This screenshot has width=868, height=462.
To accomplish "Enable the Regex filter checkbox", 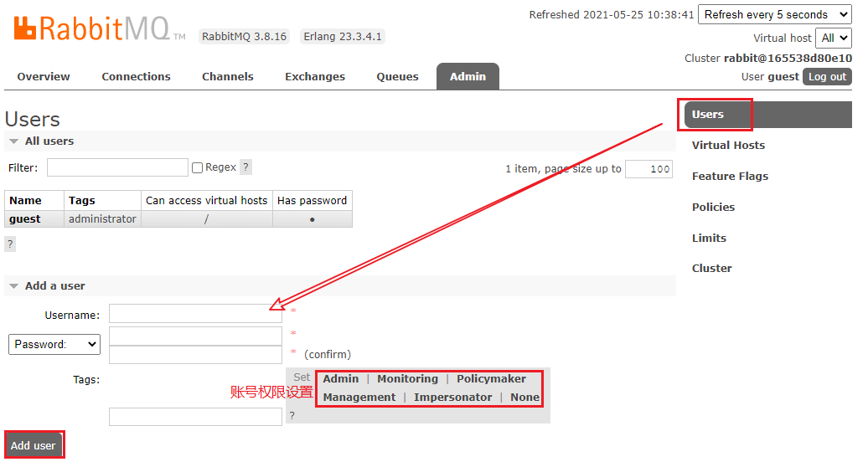I will [x=197, y=167].
